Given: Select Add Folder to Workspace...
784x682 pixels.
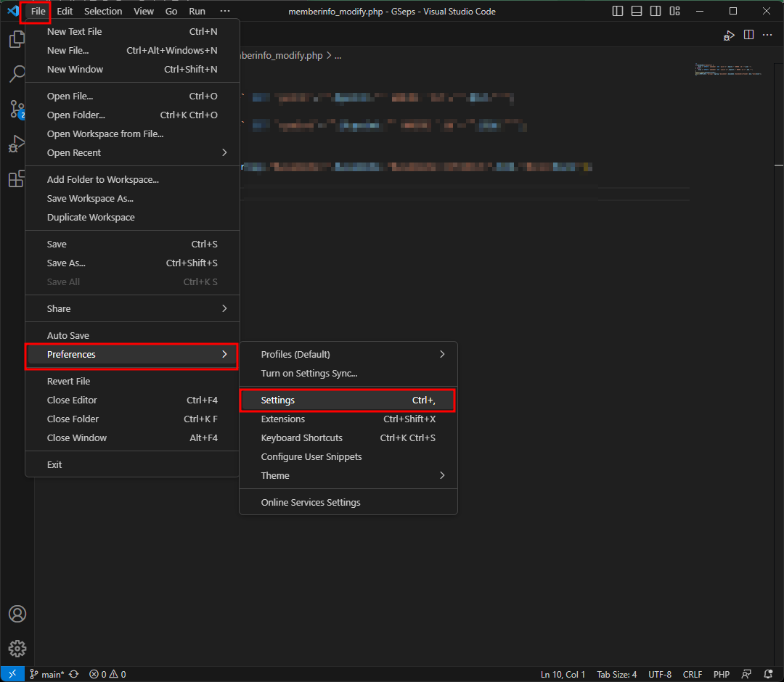Looking at the screenshot, I should (x=132, y=179).
